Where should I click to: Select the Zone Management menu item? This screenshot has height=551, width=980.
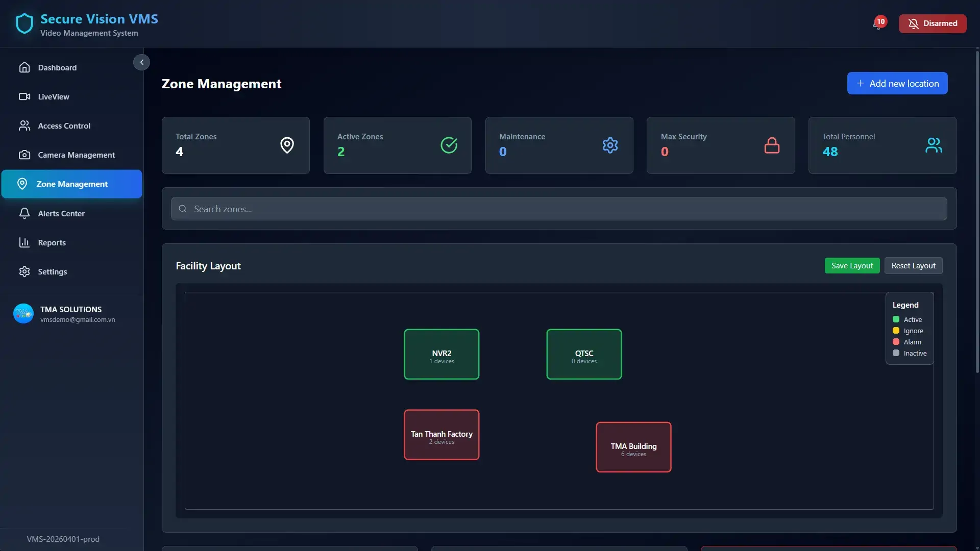pyautogui.click(x=71, y=184)
